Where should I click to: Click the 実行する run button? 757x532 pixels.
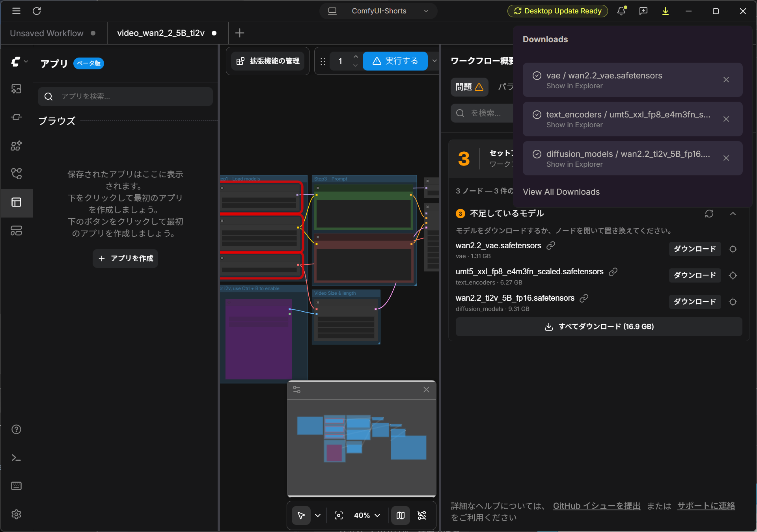click(x=395, y=61)
